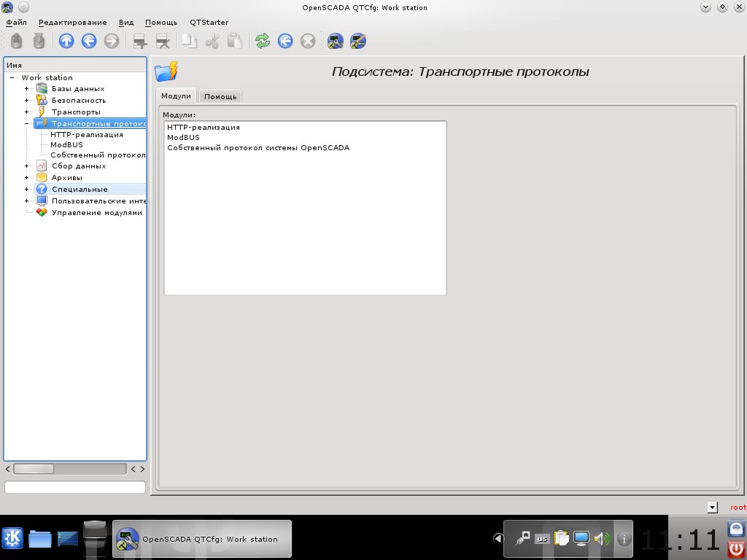Click the green Refresh arrows icon
The height and width of the screenshot is (560, 747).
[x=263, y=42]
